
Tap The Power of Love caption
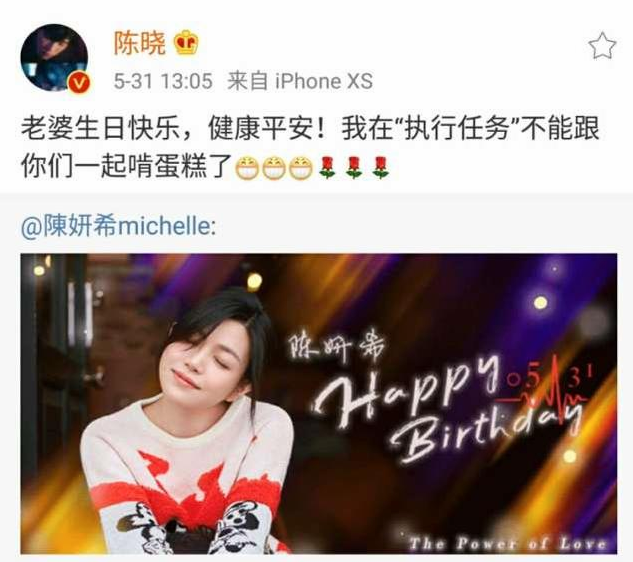pyautogui.click(x=507, y=543)
